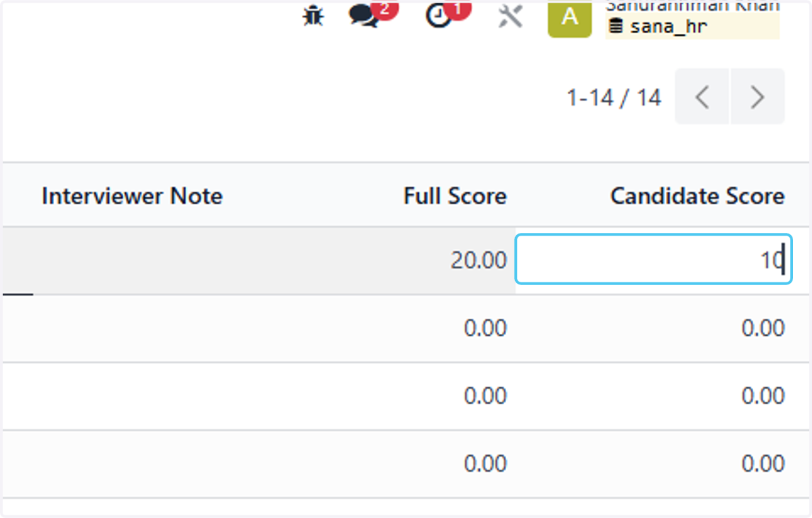
Task: Click the second row Candidate Score 0.00
Action: click(763, 328)
